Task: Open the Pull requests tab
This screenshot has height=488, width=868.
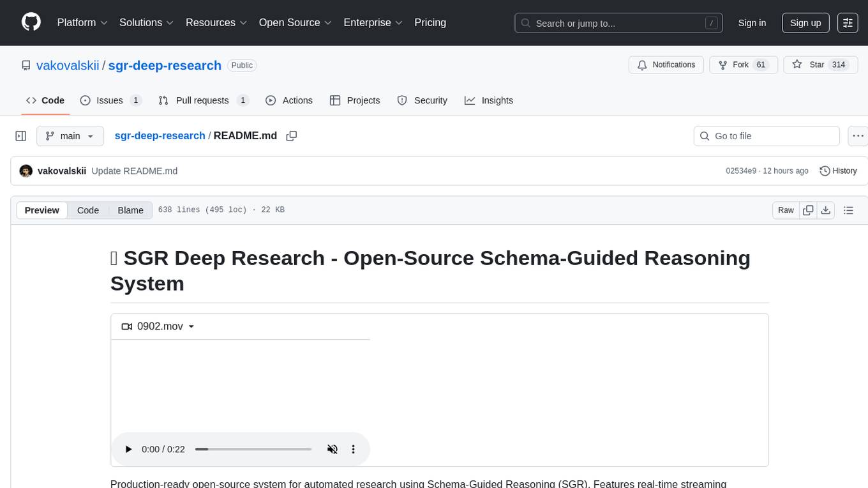Action: coord(204,100)
